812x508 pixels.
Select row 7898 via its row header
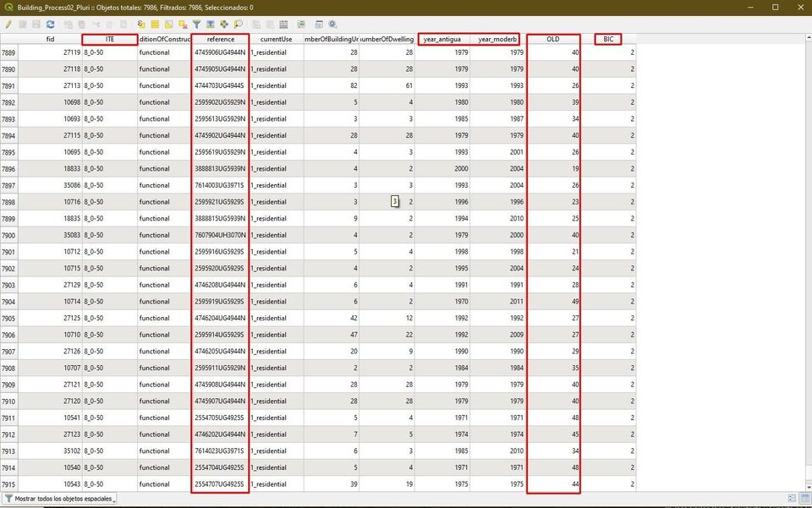pyautogui.click(x=8, y=202)
